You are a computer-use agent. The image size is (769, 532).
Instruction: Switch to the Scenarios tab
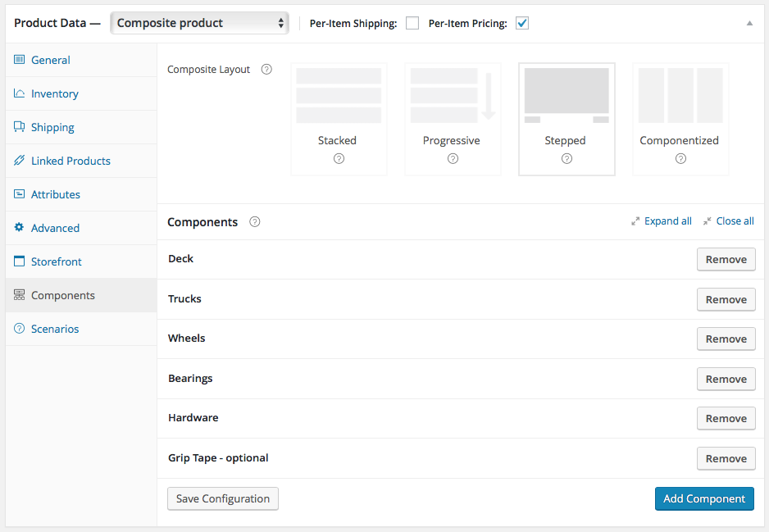55,329
